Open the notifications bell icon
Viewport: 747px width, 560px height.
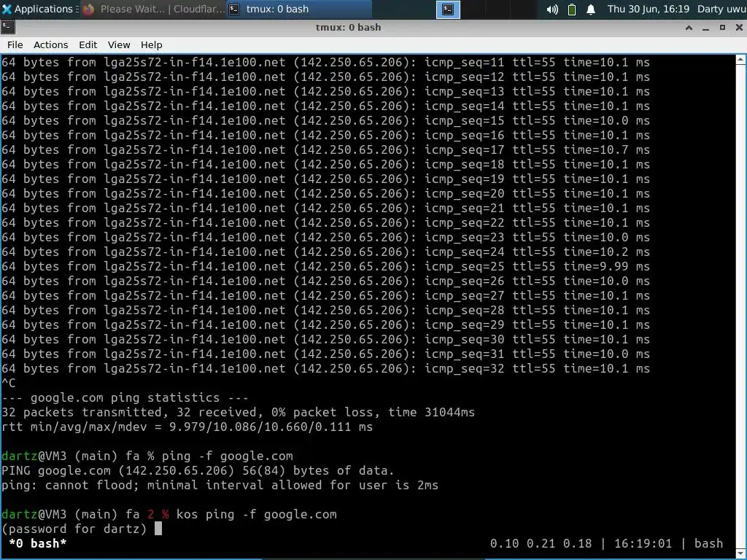[591, 9]
